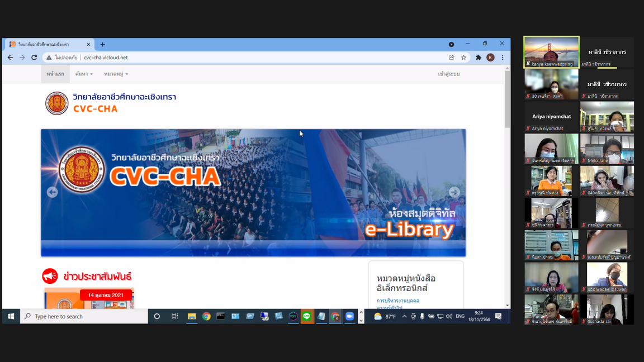Open the terminal window taskbar icon
Viewport: 644px width, 362px height.
221,316
